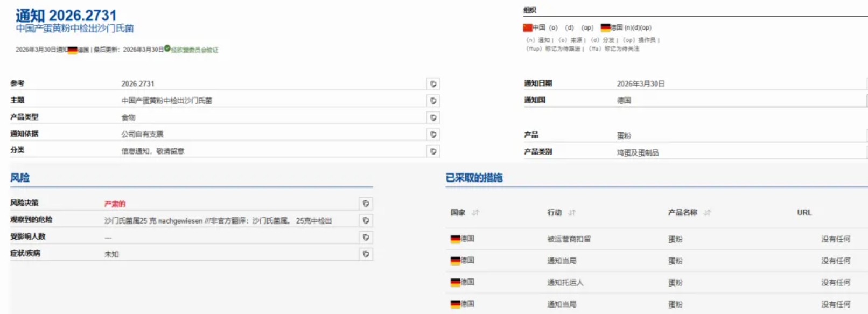868x314 pixels.
Task: Click the 通知日期 value 2026年3月30日
Action: (641, 84)
